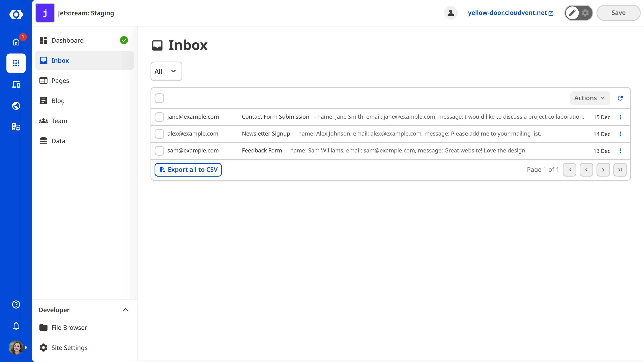This screenshot has width=644, height=362.
Task: Open the help question mark icon
Action: coord(16,304)
